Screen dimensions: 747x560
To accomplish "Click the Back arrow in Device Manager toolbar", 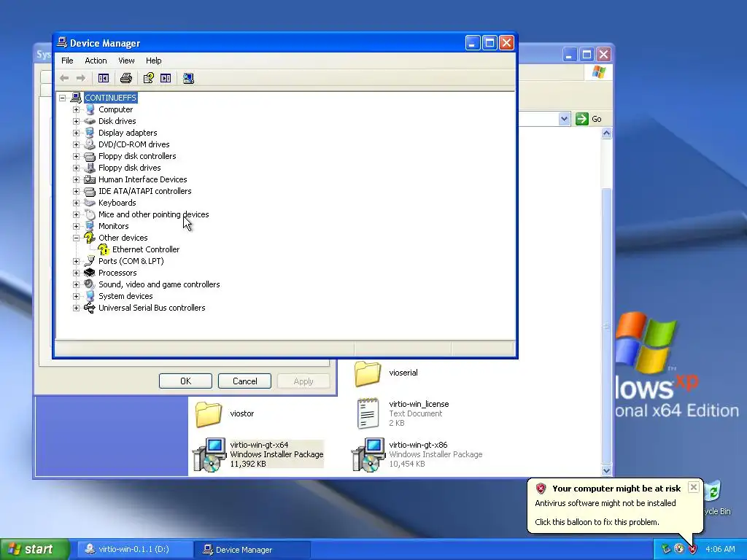I will coord(64,78).
